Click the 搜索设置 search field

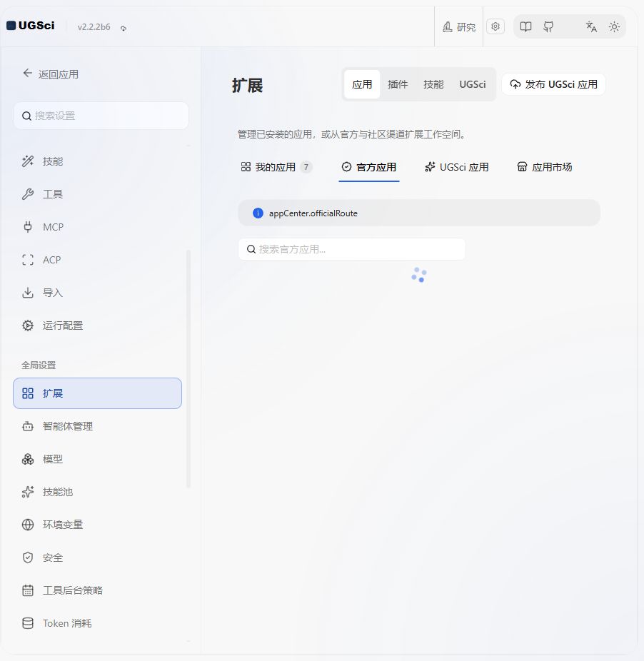tap(101, 116)
